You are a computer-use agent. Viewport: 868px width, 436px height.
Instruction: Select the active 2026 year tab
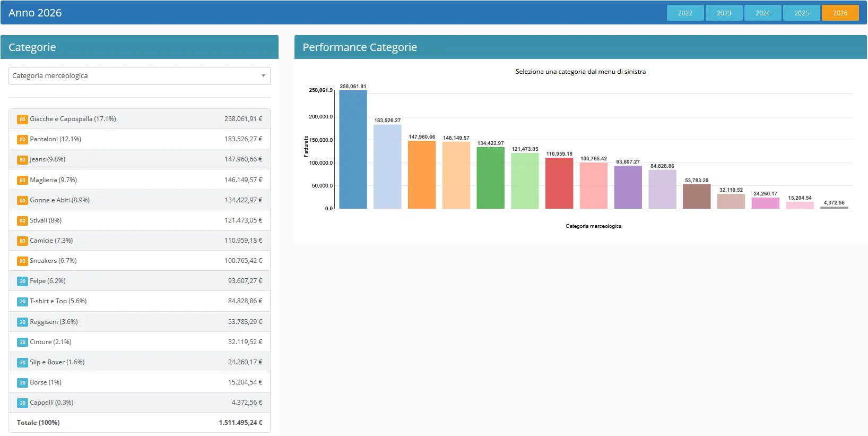click(x=840, y=13)
